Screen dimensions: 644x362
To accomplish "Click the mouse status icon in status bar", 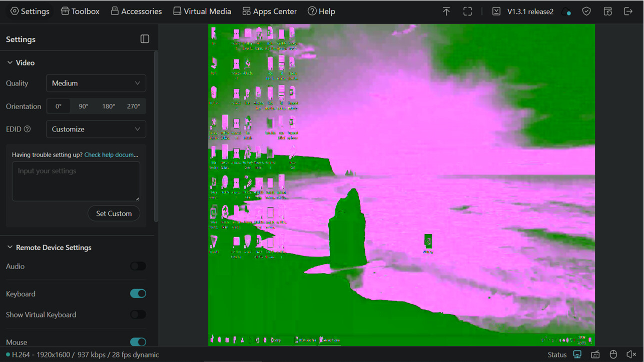I will point(613,354).
